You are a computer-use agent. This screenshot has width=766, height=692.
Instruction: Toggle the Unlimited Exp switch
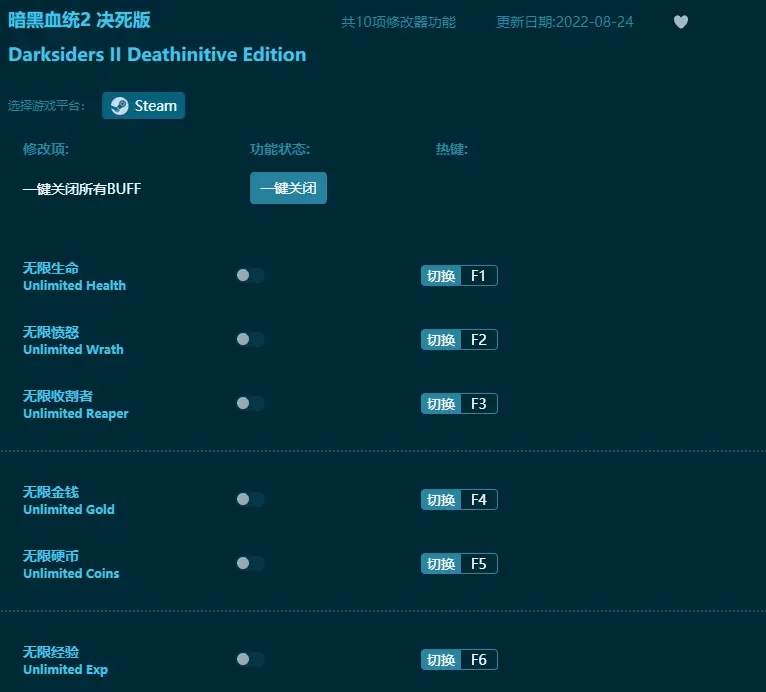tap(250, 660)
